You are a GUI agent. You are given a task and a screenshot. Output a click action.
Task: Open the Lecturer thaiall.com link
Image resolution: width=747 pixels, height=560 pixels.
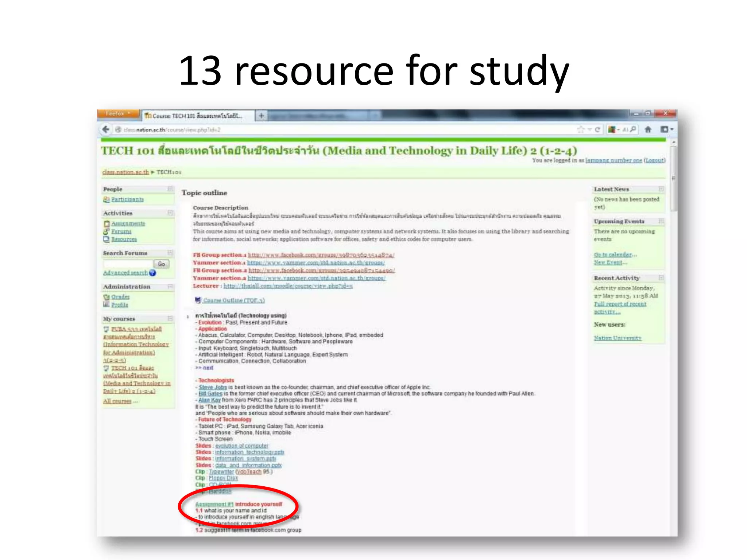click(x=288, y=286)
